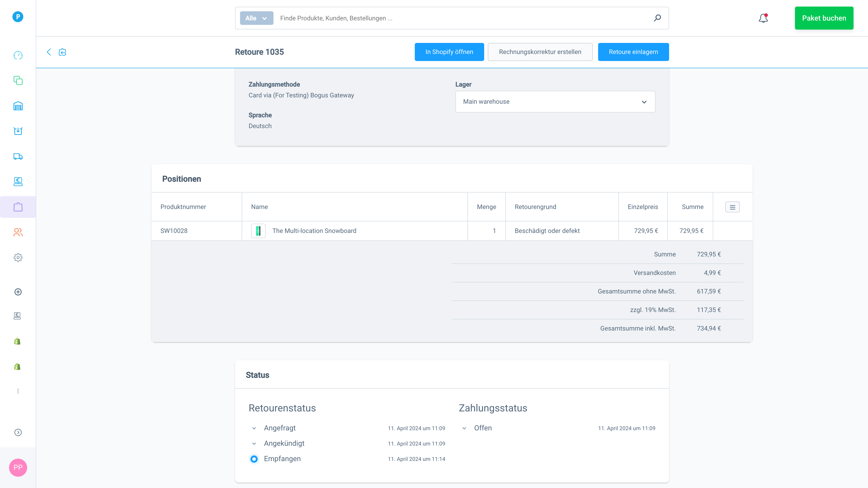Viewport: 868px width, 488px height.
Task: Click the green Paket buchen button
Action: [824, 18]
